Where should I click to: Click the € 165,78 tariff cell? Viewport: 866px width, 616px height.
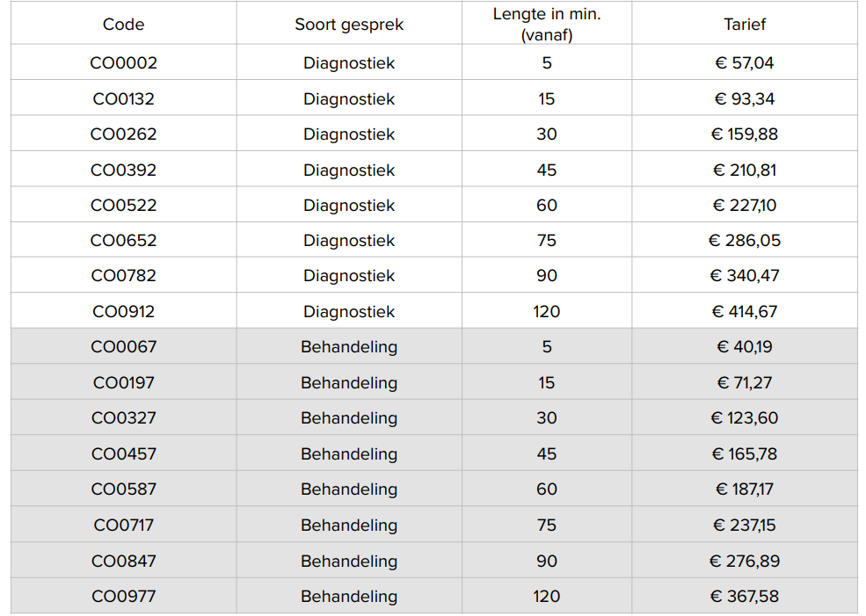(744, 453)
